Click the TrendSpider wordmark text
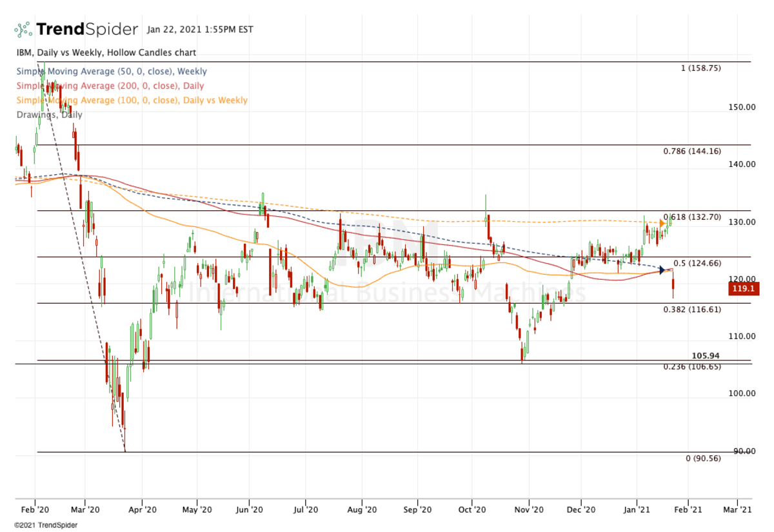The height and width of the screenshot is (532, 774). (87, 30)
